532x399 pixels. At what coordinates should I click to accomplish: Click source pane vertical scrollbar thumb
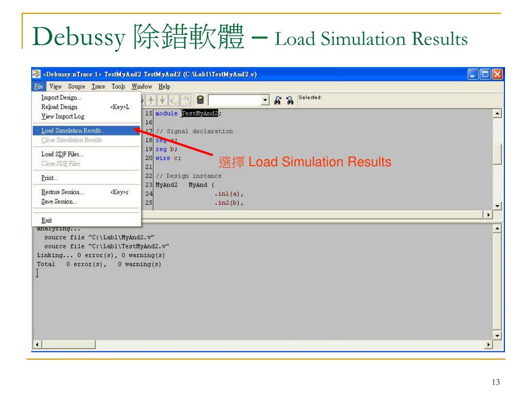coord(497,154)
